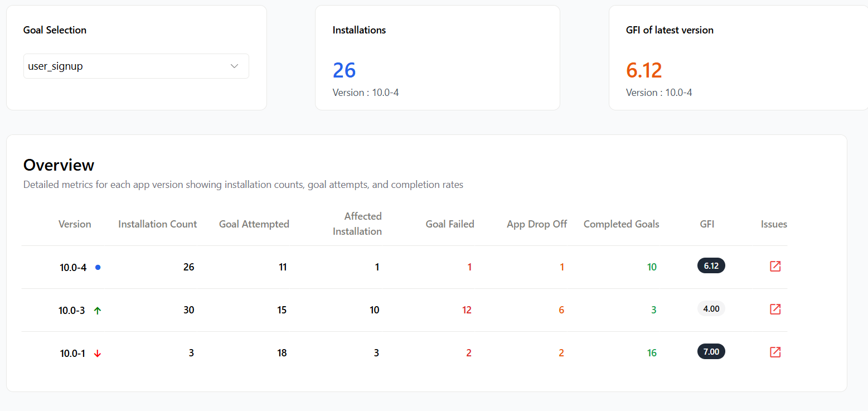Viewport: 868px width, 411px height.
Task: Select the installations number 26
Action: tap(345, 70)
